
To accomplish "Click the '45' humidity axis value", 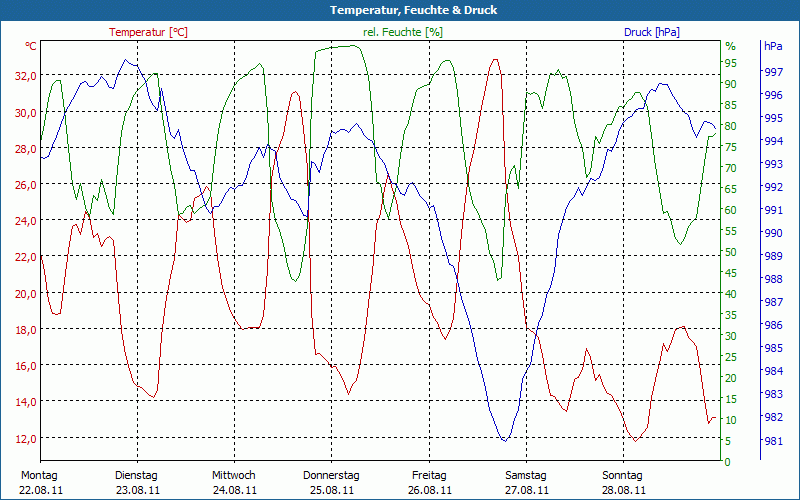I will click(731, 273).
